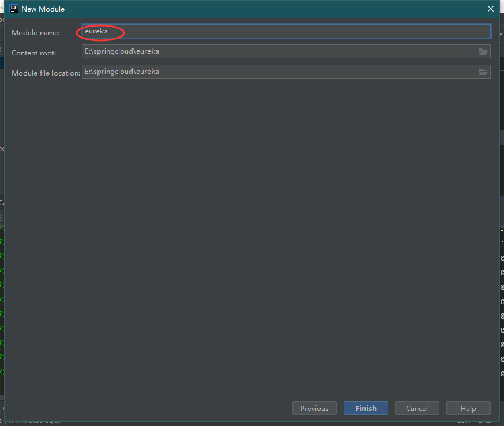
Task: Click the Module name input field
Action: [286, 31]
